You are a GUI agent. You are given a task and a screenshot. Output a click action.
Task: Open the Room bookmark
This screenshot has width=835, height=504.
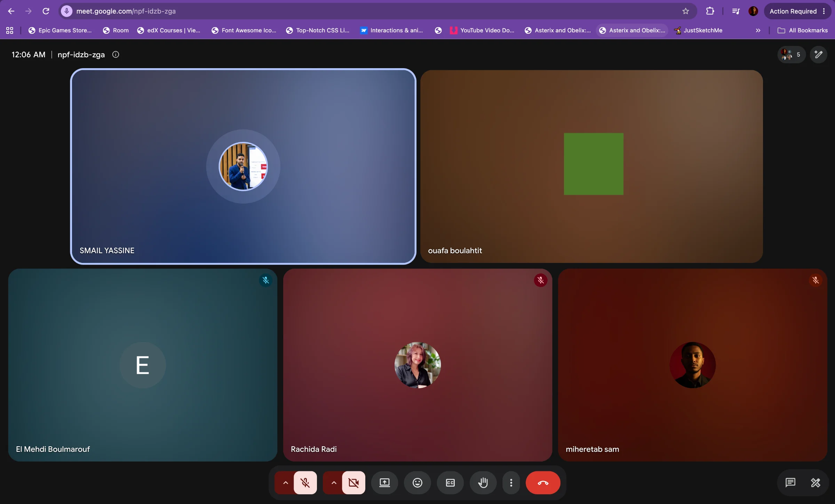coord(116,30)
